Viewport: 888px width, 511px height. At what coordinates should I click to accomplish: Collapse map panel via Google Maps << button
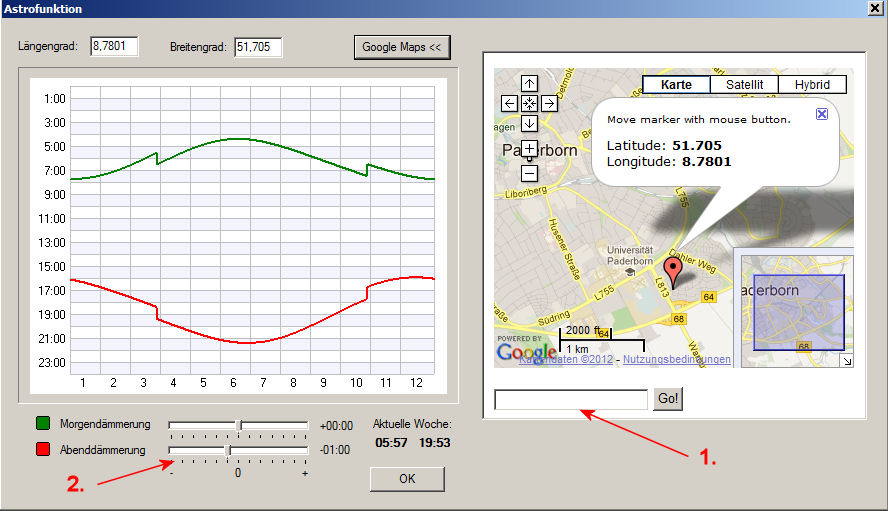pos(401,47)
